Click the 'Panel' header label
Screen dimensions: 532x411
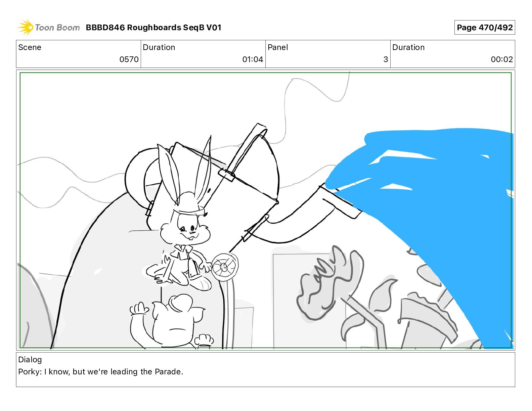pos(278,47)
